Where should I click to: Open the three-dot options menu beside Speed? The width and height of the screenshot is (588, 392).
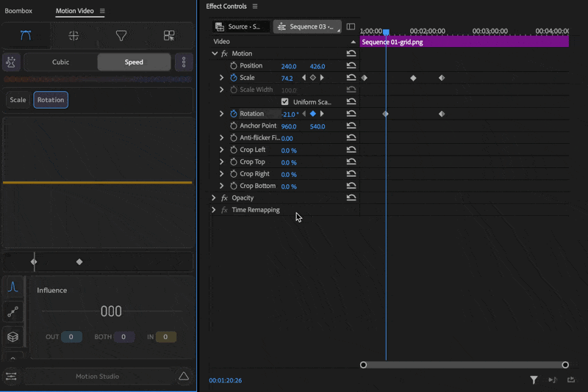pos(183,62)
